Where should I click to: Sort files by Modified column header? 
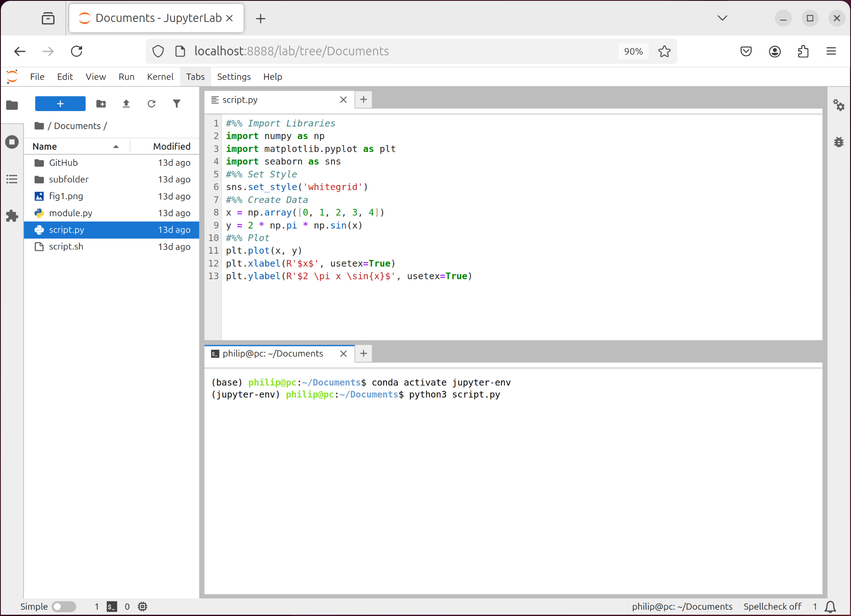164,146
